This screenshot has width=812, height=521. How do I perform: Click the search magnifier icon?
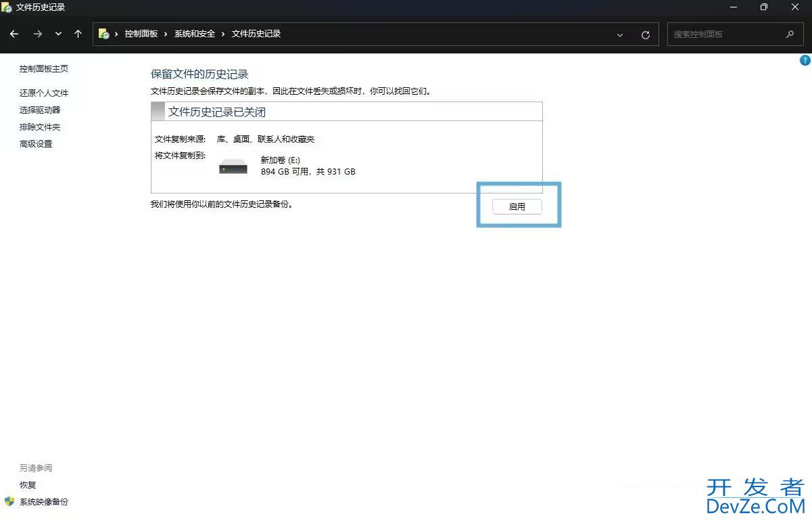(x=790, y=34)
